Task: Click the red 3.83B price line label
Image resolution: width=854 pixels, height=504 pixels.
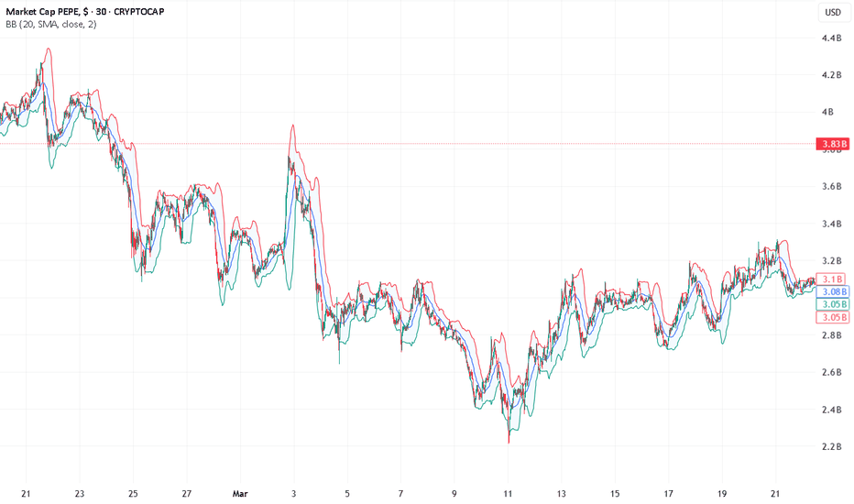Action: pyautogui.click(x=833, y=144)
